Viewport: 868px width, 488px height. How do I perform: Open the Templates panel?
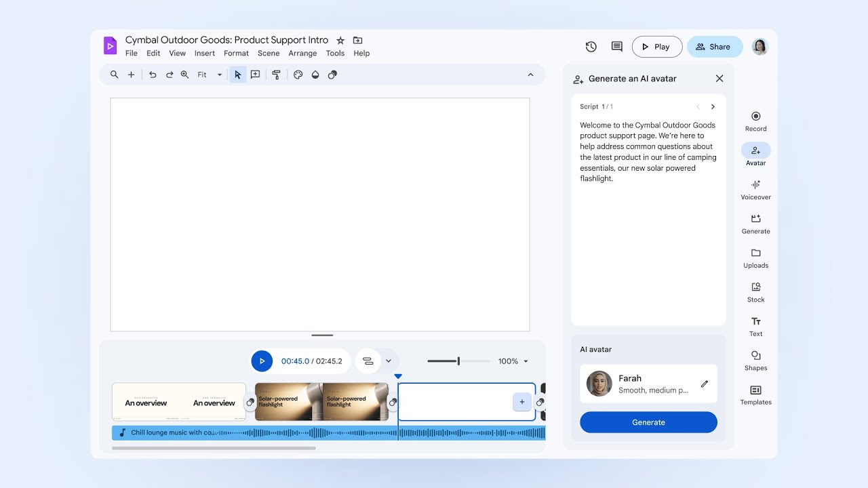[x=755, y=394]
